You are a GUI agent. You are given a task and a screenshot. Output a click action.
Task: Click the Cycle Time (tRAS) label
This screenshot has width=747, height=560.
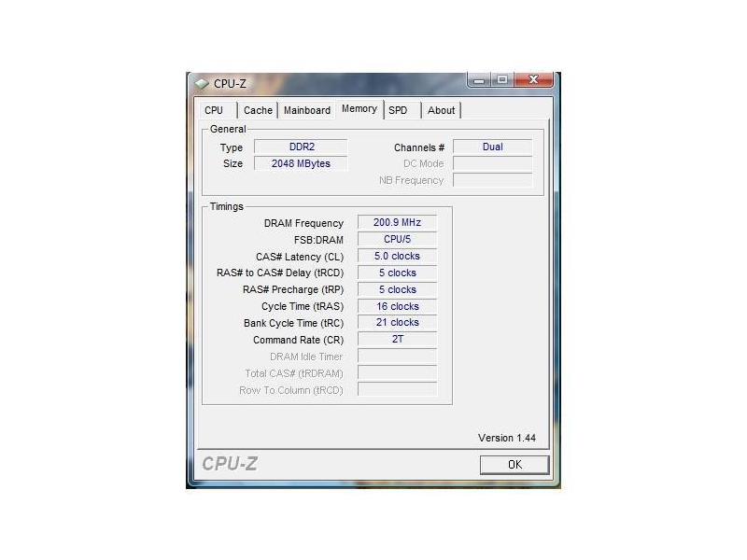point(303,306)
